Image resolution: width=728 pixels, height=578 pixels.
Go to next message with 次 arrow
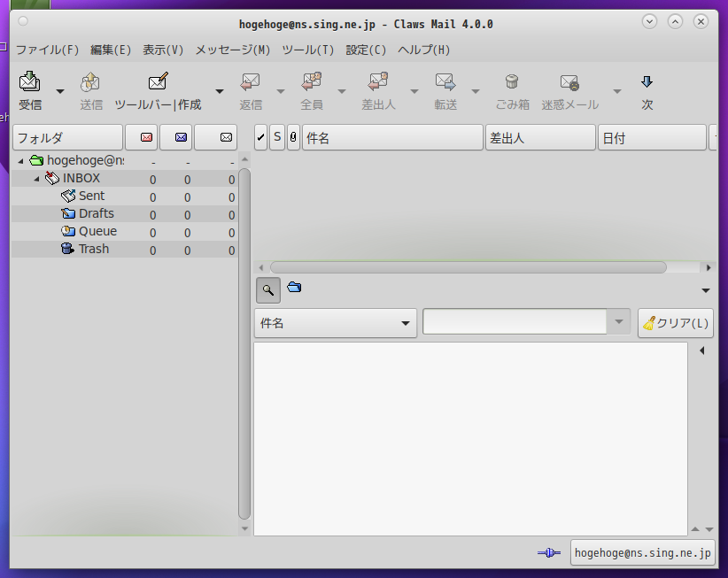[647, 82]
